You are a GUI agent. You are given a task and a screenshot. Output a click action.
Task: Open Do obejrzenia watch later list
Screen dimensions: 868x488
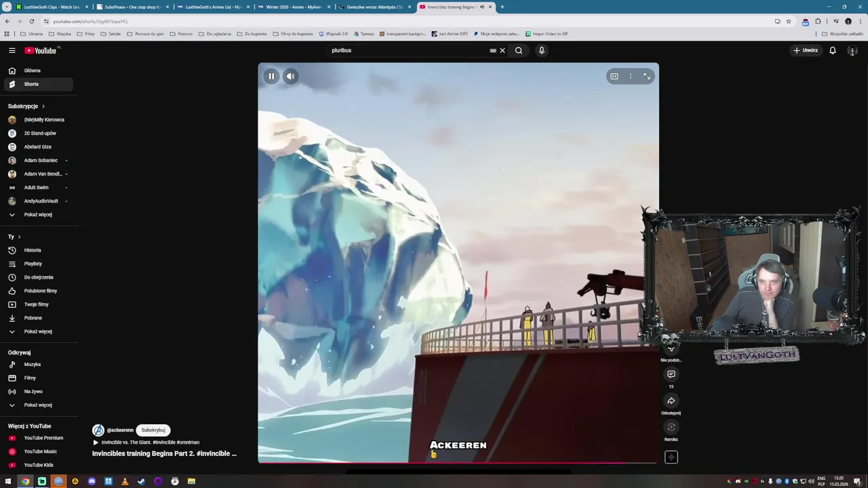[38, 277]
